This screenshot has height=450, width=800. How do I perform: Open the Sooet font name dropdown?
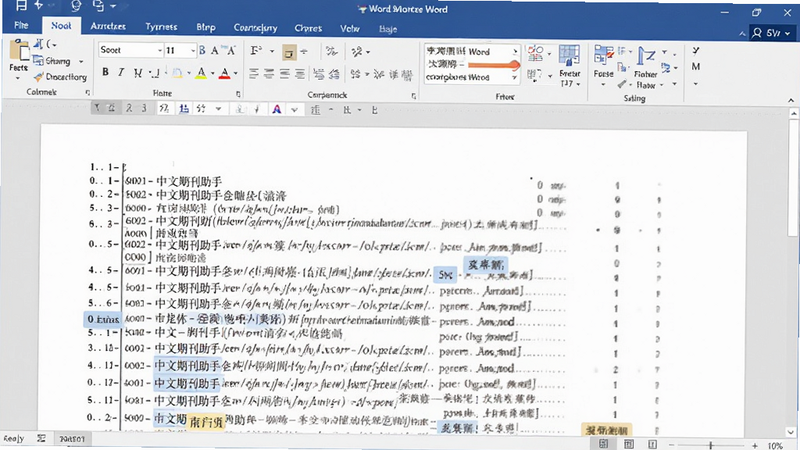click(160, 50)
